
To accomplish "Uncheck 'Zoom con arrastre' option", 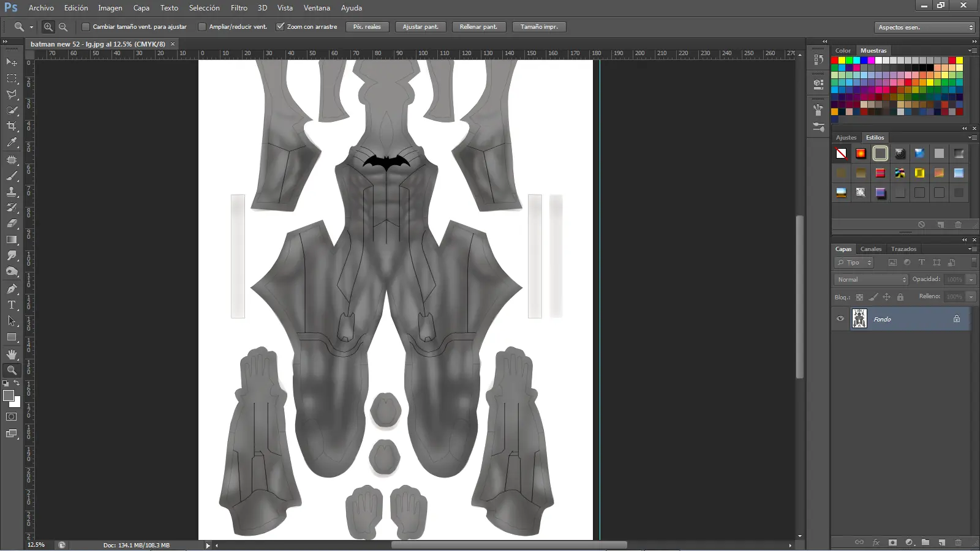I will pos(280,27).
